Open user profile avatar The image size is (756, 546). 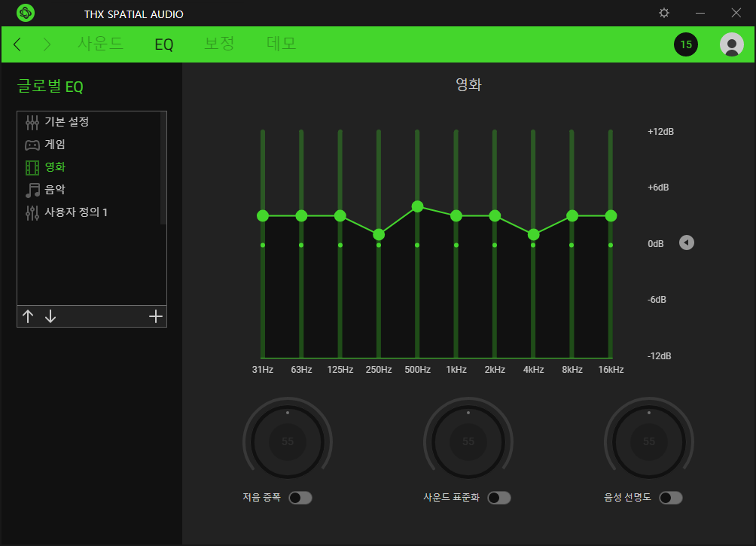click(731, 44)
